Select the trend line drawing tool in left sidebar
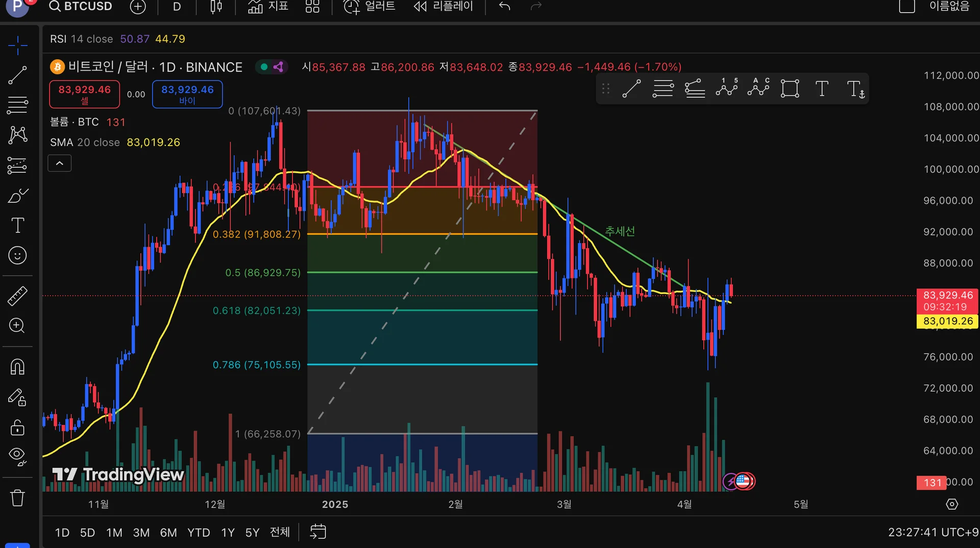This screenshot has width=980, height=548. point(17,76)
